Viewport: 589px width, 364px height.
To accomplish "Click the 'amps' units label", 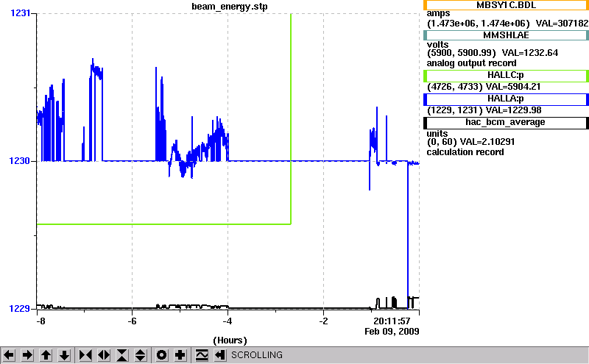I will point(438,13).
